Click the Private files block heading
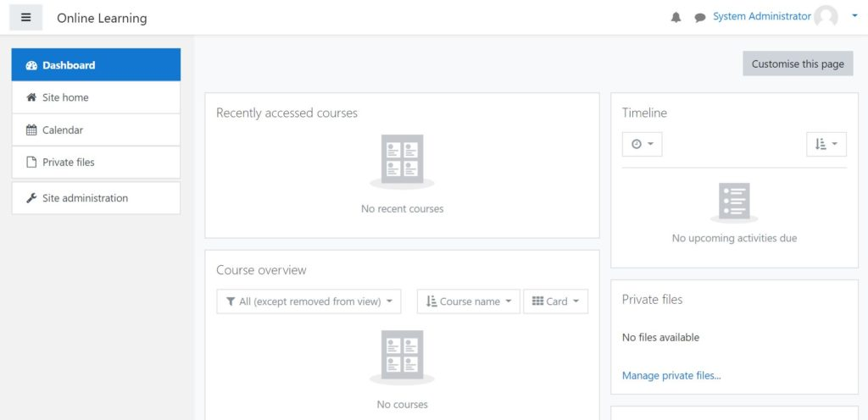The height and width of the screenshot is (420, 868). coord(652,300)
